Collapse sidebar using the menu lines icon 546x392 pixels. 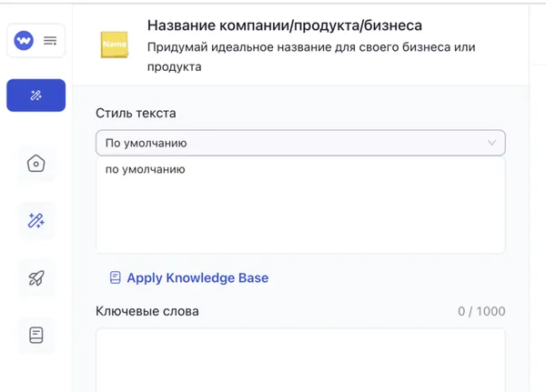click(49, 41)
